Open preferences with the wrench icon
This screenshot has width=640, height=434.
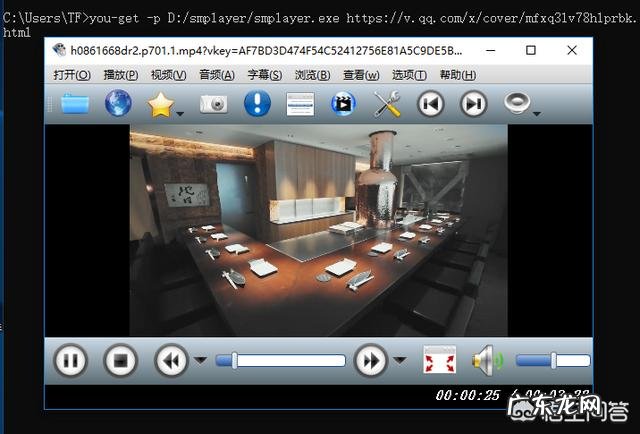pos(387,104)
